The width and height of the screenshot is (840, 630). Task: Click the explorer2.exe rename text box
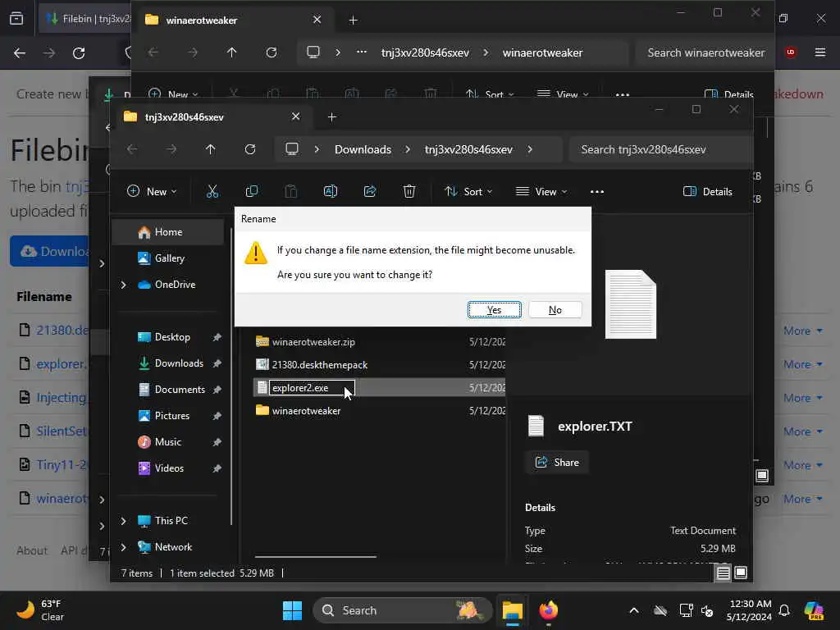point(312,388)
